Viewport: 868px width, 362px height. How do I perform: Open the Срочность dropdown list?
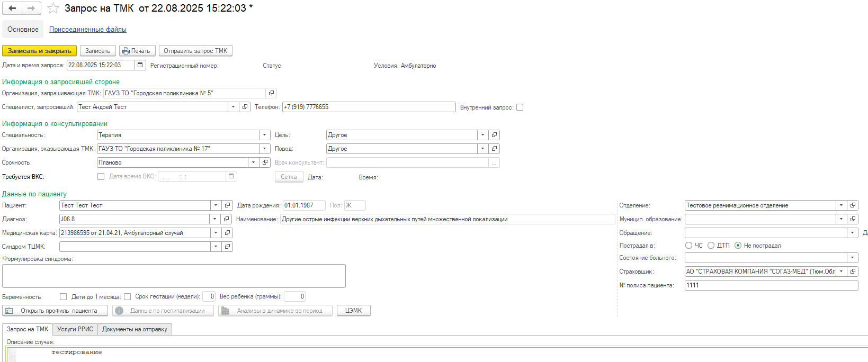[x=254, y=162]
